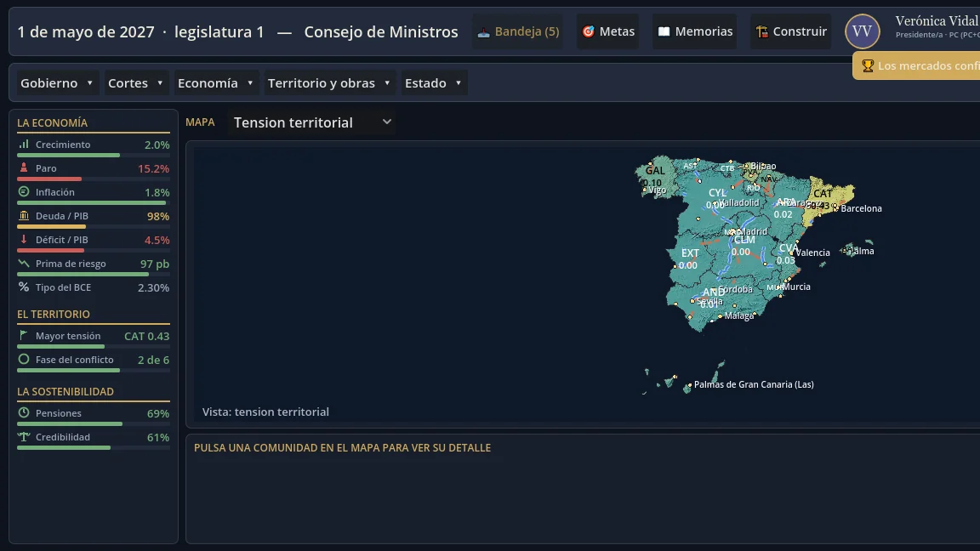Open the Memorias panel
Viewport: 980px width, 551px height.
(x=695, y=31)
